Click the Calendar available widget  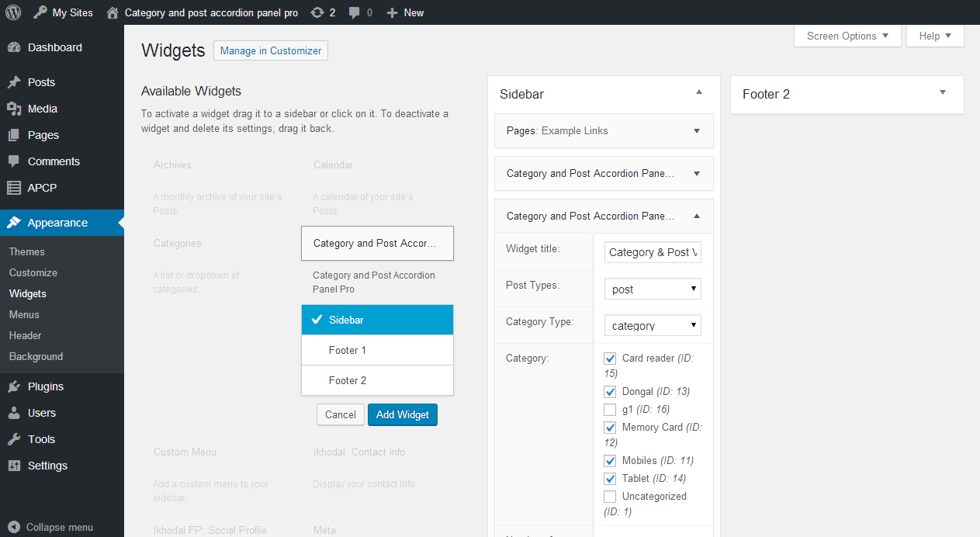tap(377, 165)
